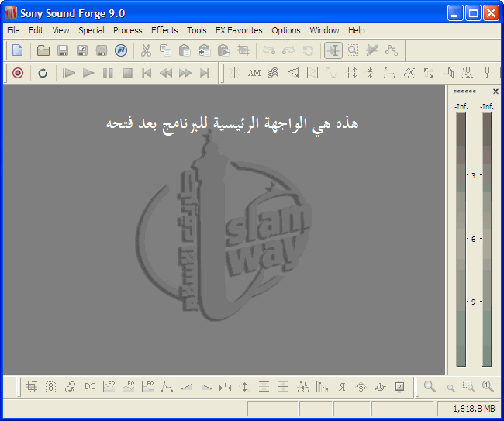Open the Effects menu
504x421 pixels.
pos(164,30)
